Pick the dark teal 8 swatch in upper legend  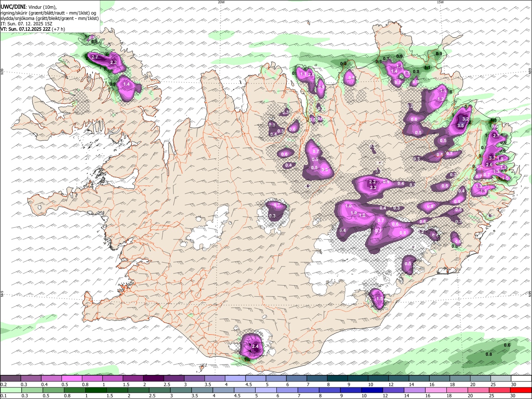tap(337, 379)
